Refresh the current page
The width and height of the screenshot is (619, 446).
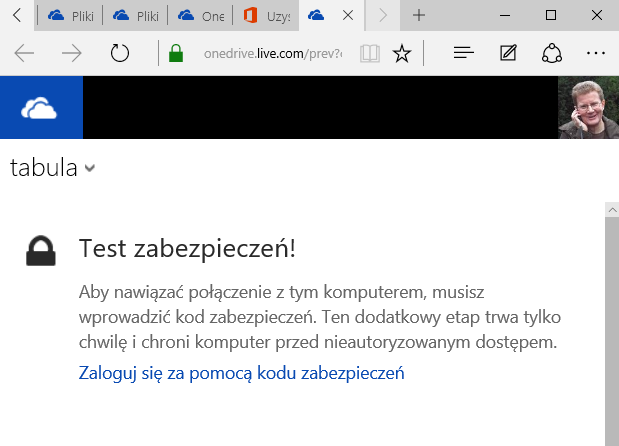pos(120,53)
